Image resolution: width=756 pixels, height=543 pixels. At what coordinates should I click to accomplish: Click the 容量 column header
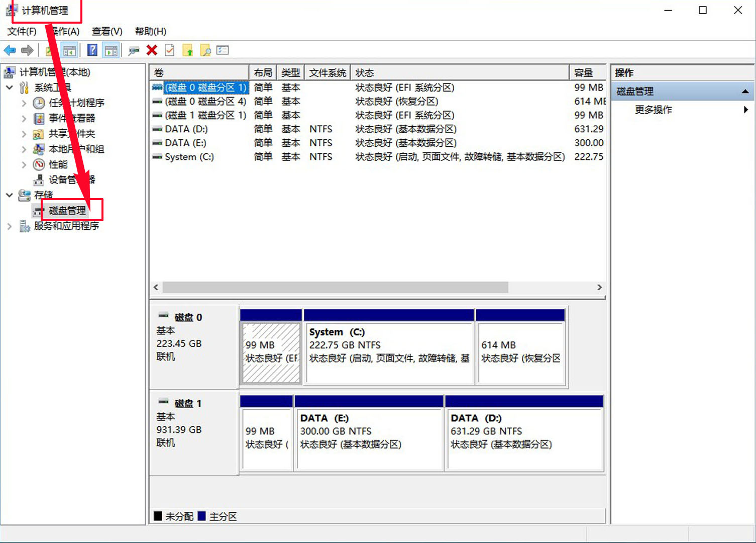[x=584, y=73]
